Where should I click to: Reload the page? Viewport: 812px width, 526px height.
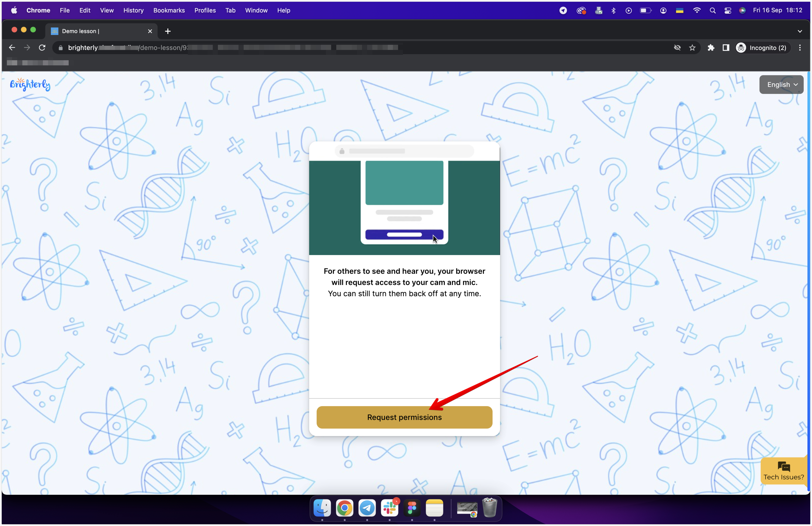[x=42, y=48]
